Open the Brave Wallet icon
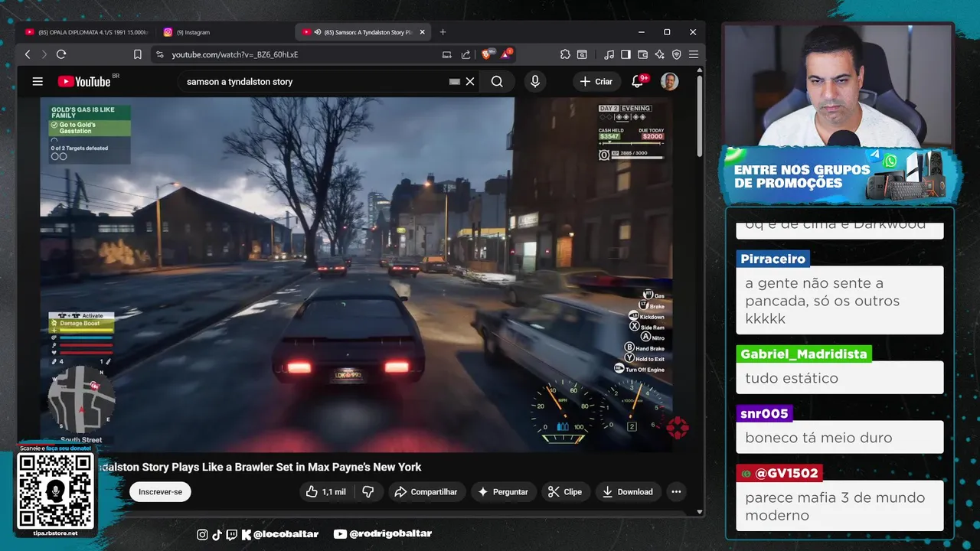Screen dimensions: 980x551 (642, 54)
